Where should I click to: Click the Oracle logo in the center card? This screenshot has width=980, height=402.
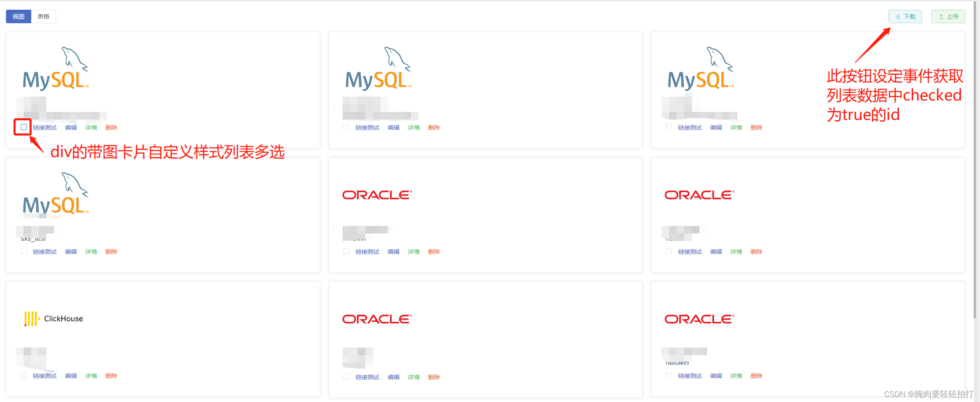(376, 195)
